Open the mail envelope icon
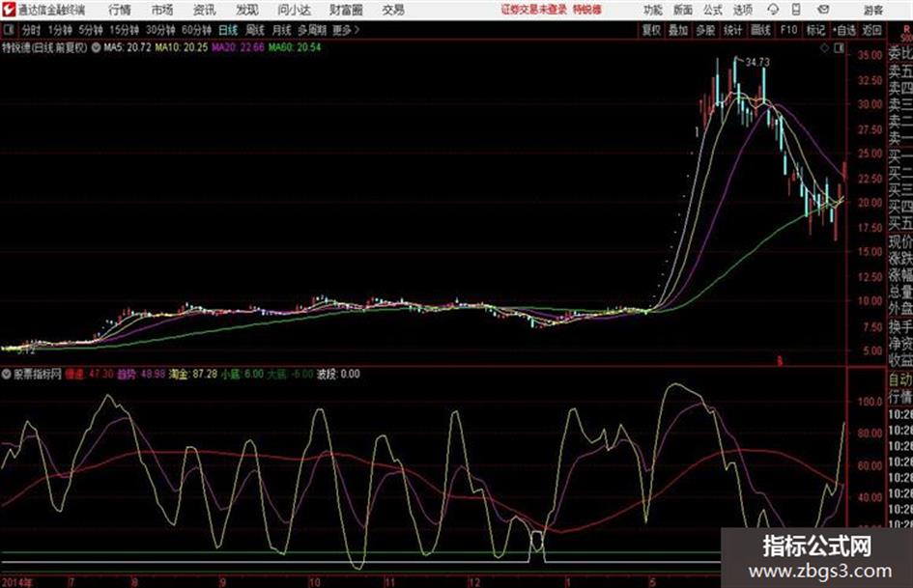Viewport: 913px width, 588px height. [x=823, y=10]
